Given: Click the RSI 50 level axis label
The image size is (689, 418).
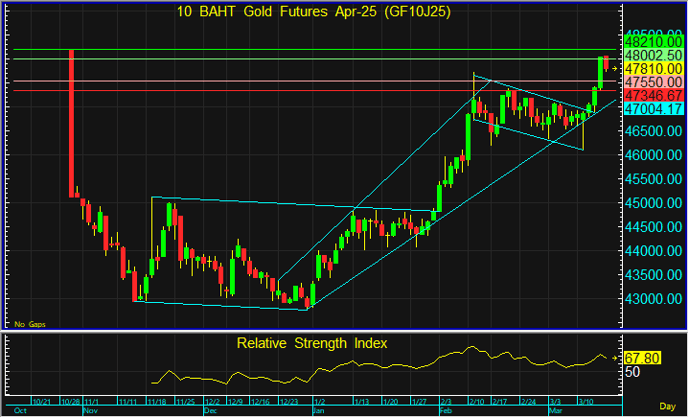Looking at the screenshot, I should pos(632,371).
